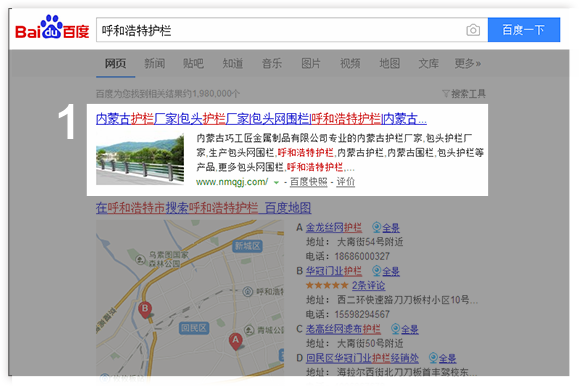This screenshot has height=386, width=579.
Task: Open the 2条评论 reviews link
Action: (x=368, y=285)
